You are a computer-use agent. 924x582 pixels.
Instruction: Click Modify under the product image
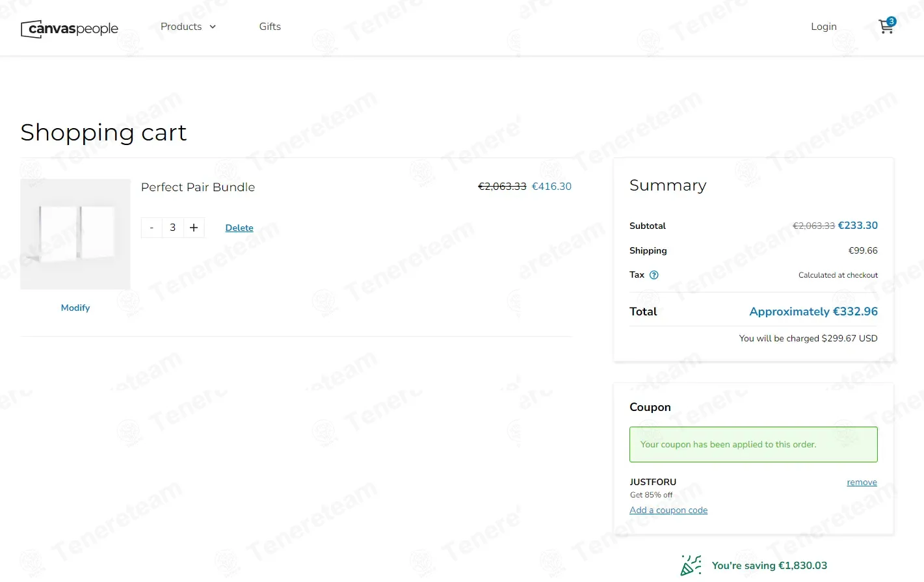(75, 308)
